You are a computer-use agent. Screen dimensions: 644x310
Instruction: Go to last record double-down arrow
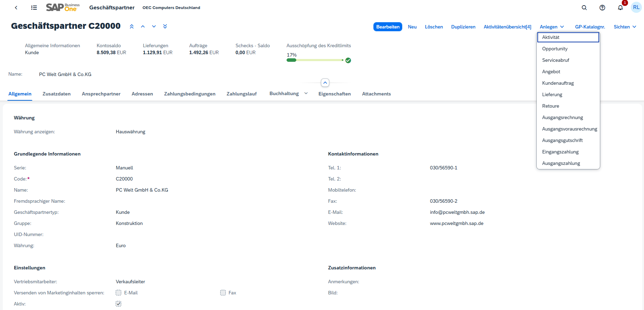click(165, 26)
